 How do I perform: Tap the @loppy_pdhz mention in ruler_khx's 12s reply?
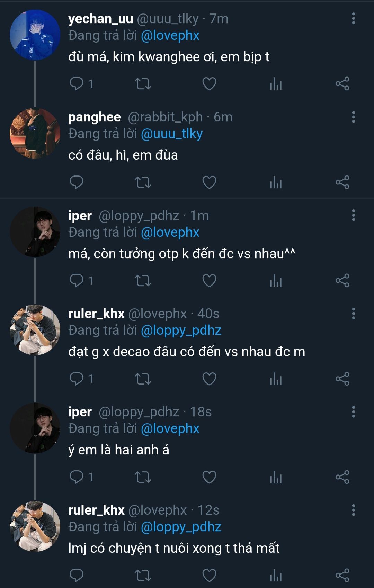point(181,527)
